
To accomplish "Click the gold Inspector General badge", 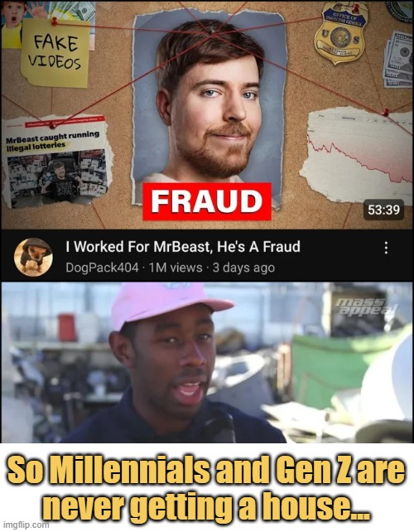I will pos(340,33).
